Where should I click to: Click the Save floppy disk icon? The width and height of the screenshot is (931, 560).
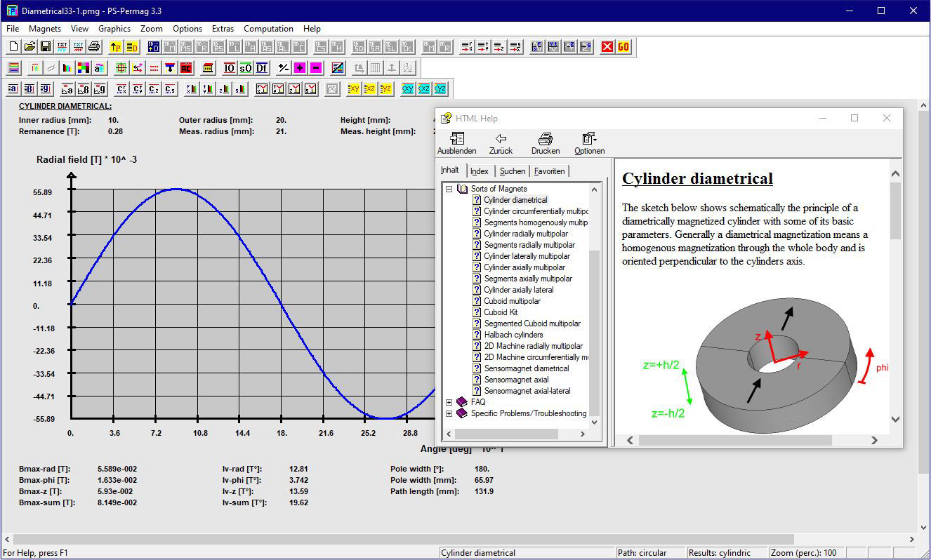click(46, 47)
